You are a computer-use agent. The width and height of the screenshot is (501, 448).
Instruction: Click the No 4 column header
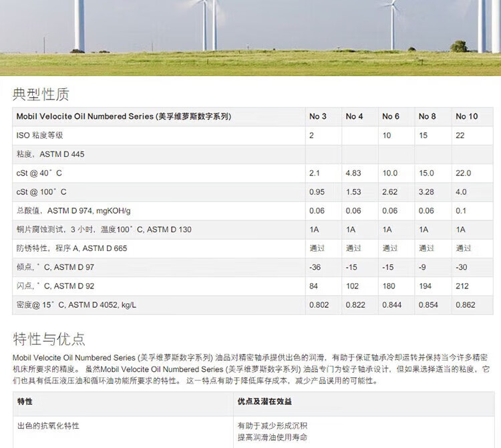[354, 116]
